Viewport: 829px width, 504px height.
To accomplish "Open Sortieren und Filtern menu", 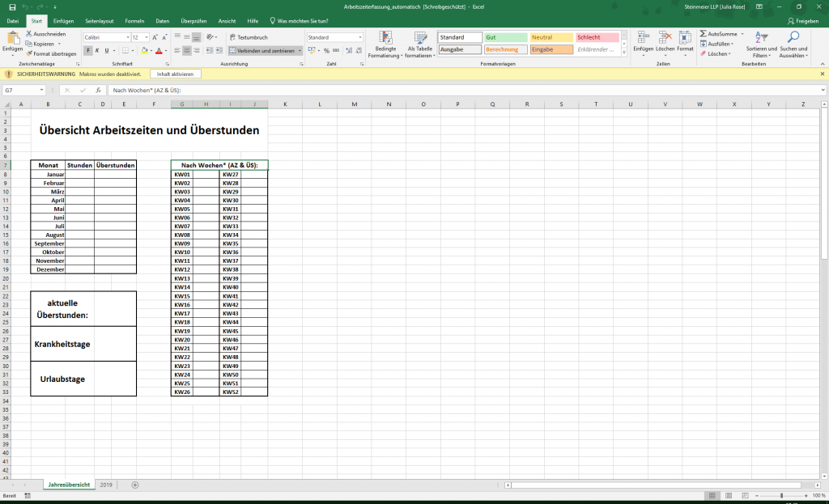I will (761, 44).
